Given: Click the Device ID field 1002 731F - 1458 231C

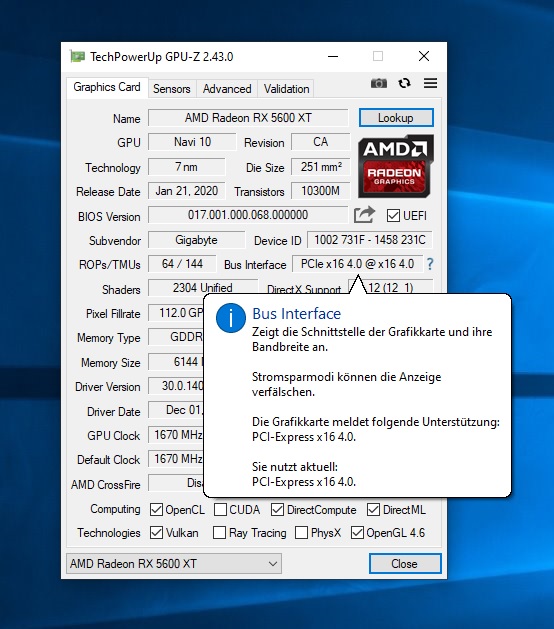Looking at the screenshot, I should (369, 240).
